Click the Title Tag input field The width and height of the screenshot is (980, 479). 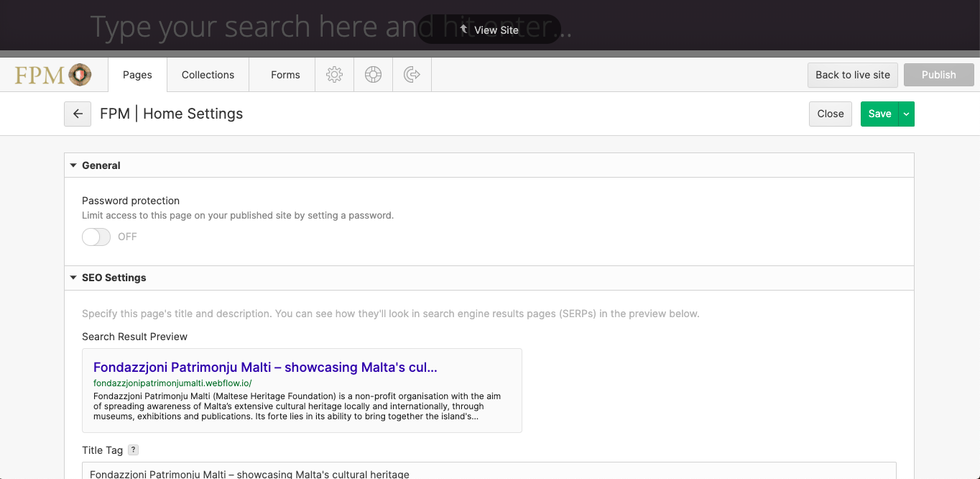pos(489,471)
